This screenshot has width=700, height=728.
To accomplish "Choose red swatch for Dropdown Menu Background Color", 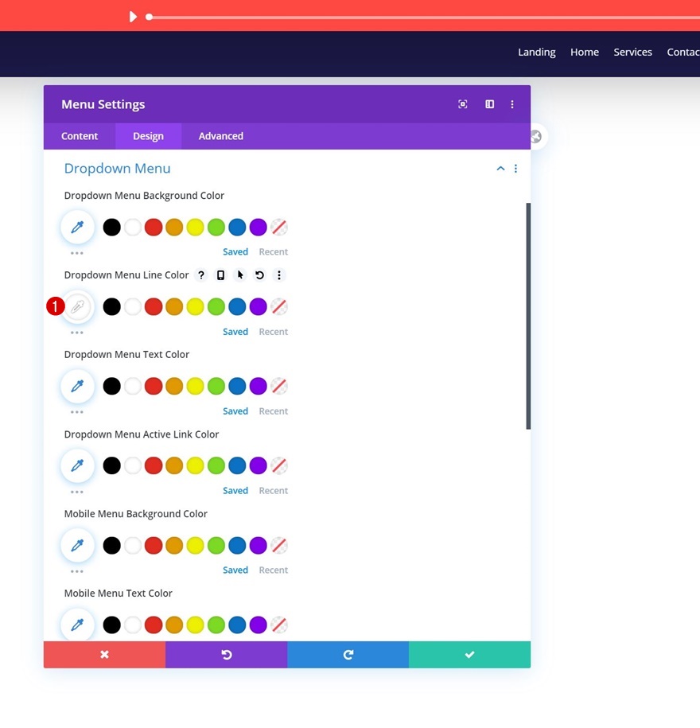I will (154, 227).
